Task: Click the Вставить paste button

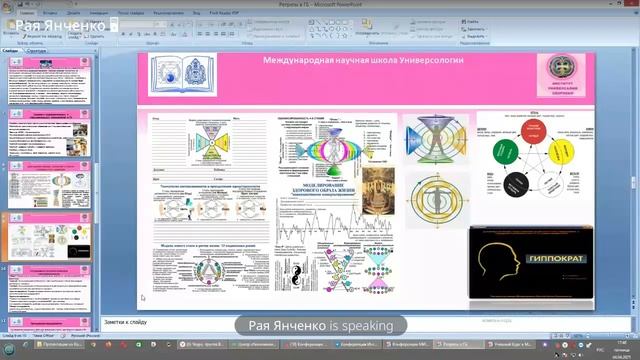Action: (11, 29)
